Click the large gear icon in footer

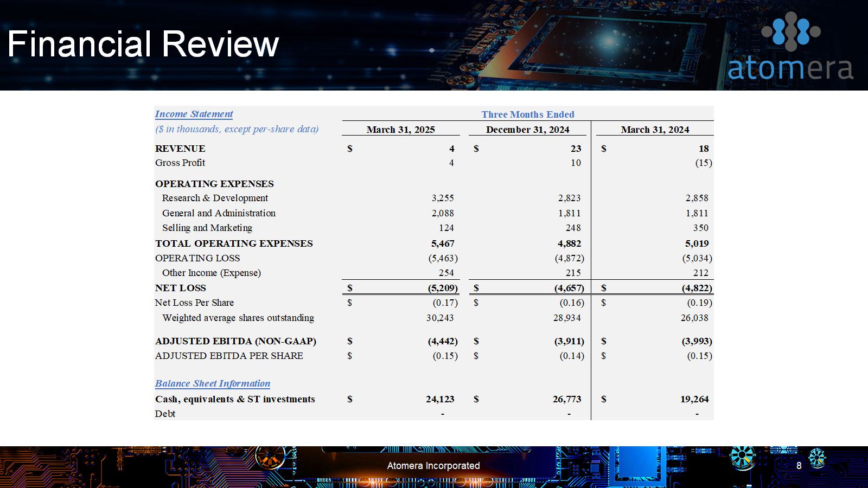(x=743, y=456)
